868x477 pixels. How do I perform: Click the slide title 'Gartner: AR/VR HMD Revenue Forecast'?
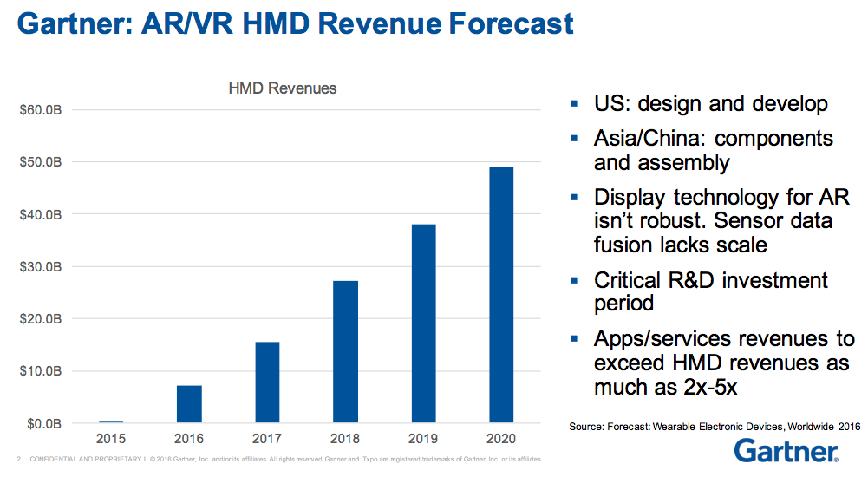(296, 23)
